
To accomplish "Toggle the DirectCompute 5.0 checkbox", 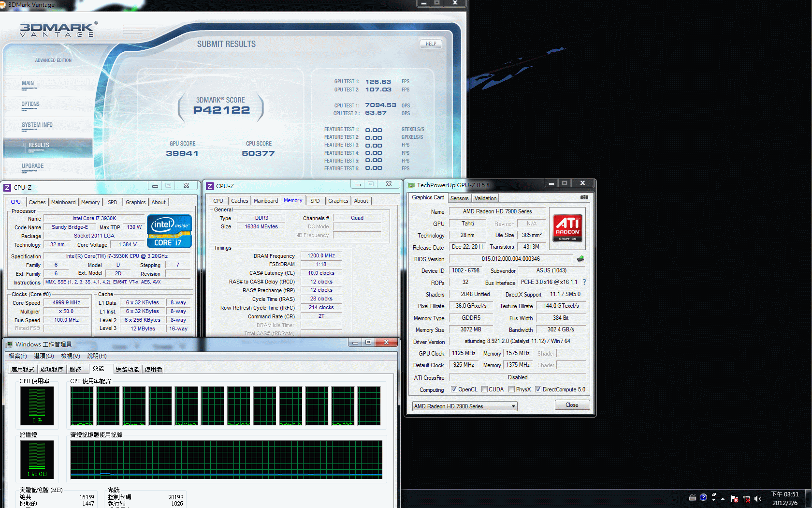I will [x=538, y=389].
